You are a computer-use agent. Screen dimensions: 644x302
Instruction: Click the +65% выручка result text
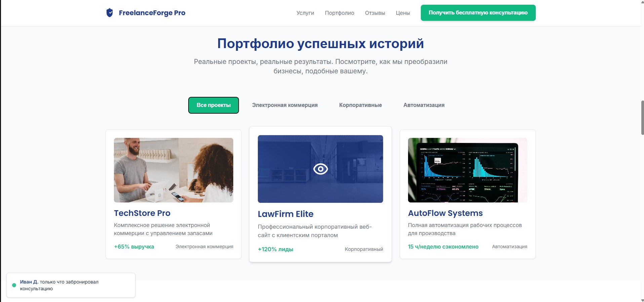coord(134,247)
